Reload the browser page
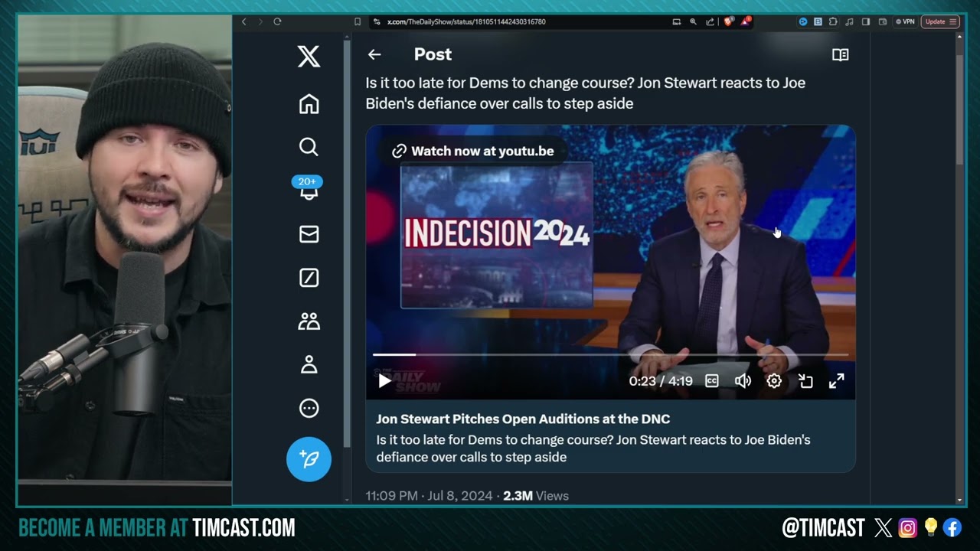 click(x=277, y=21)
